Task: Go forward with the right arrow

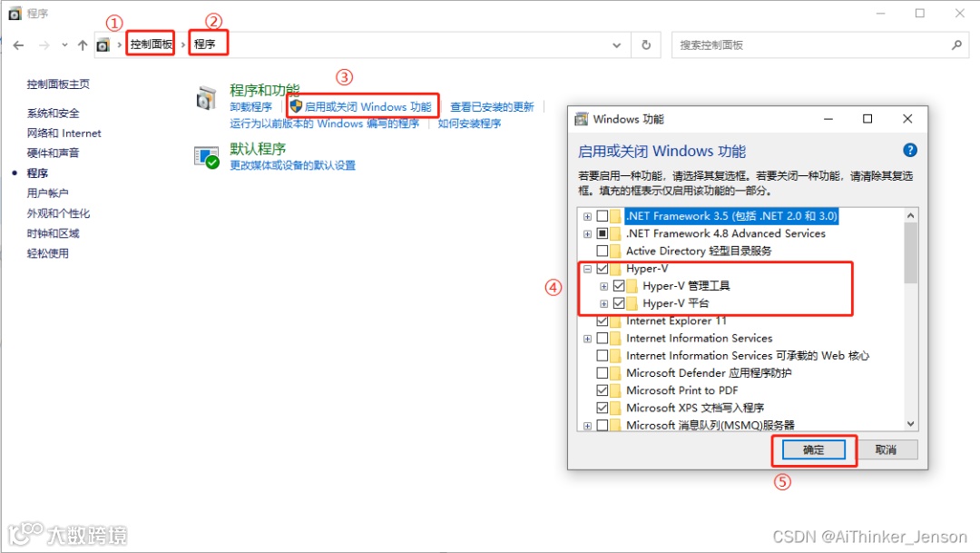Action: coord(44,45)
